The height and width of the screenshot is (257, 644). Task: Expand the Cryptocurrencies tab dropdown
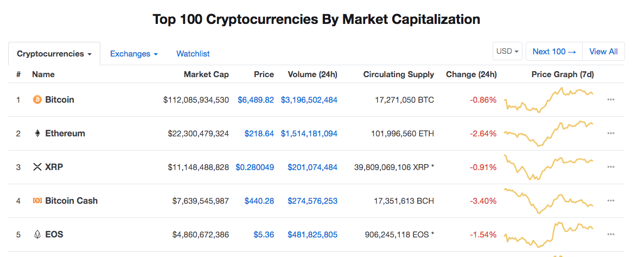tap(54, 54)
